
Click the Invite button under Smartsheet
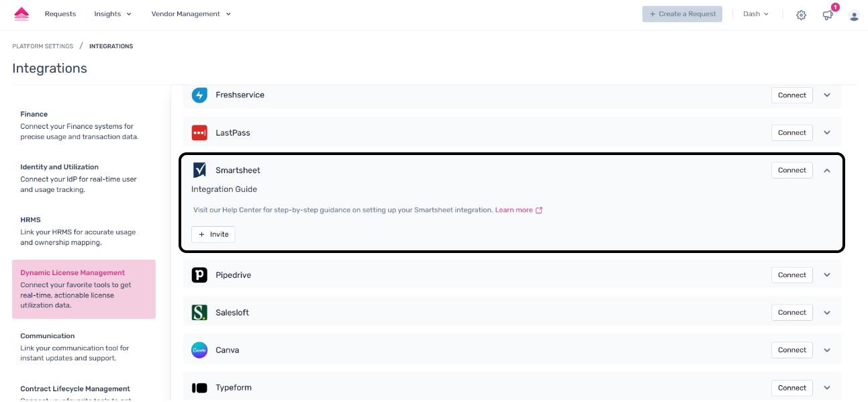[x=213, y=234]
